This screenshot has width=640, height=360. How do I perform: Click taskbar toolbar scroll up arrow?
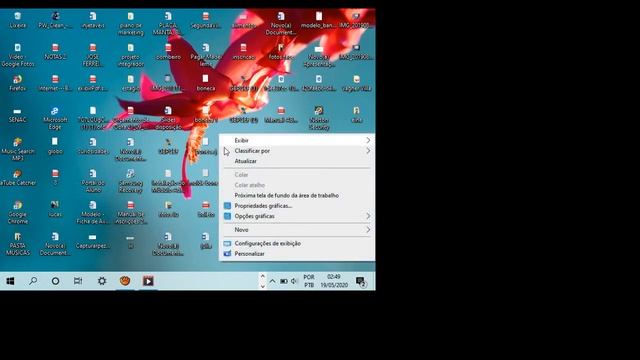tap(262, 276)
